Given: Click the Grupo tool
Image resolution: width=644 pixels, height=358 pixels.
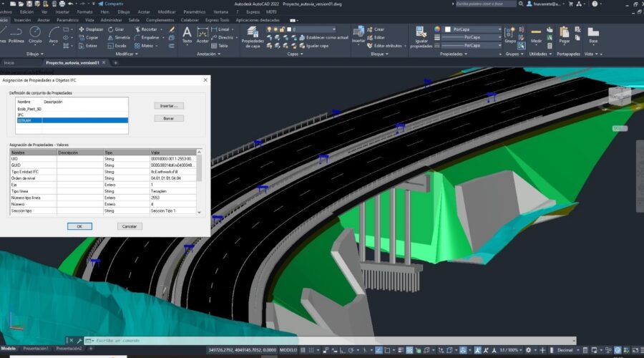Looking at the screenshot, I should pyautogui.click(x=510, y=35).
